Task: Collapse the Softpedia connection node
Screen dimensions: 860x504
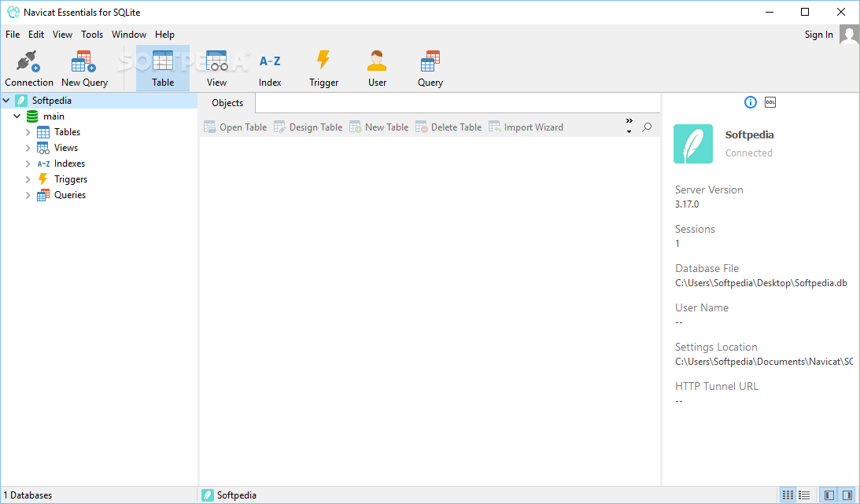Action: [x=6, y=101]
